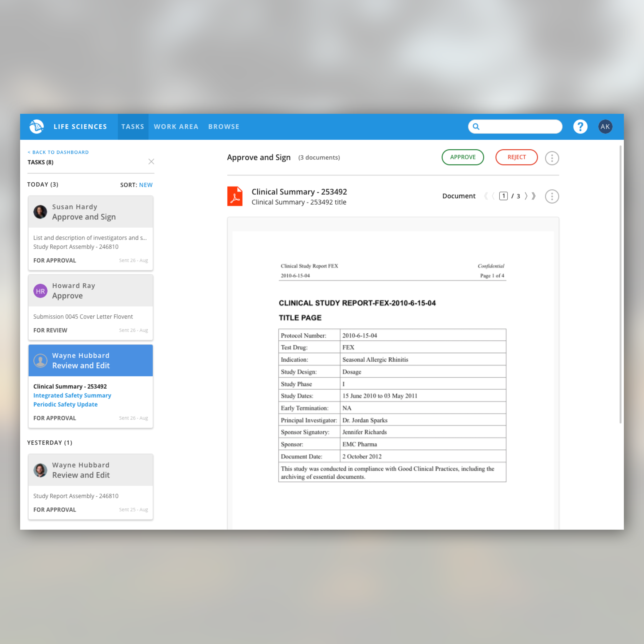This screenshot has height=644, width=644.
Task: Click the search magnifier icon
Action: 476,127
